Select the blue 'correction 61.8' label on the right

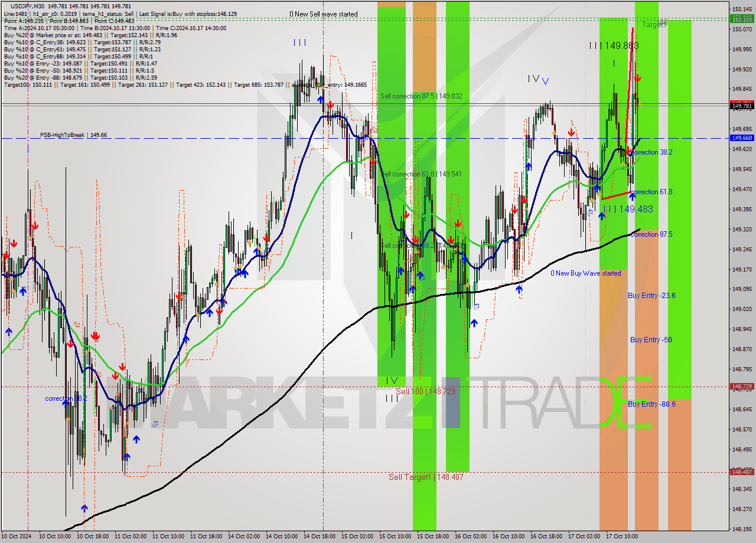click(x=651, y=192)
